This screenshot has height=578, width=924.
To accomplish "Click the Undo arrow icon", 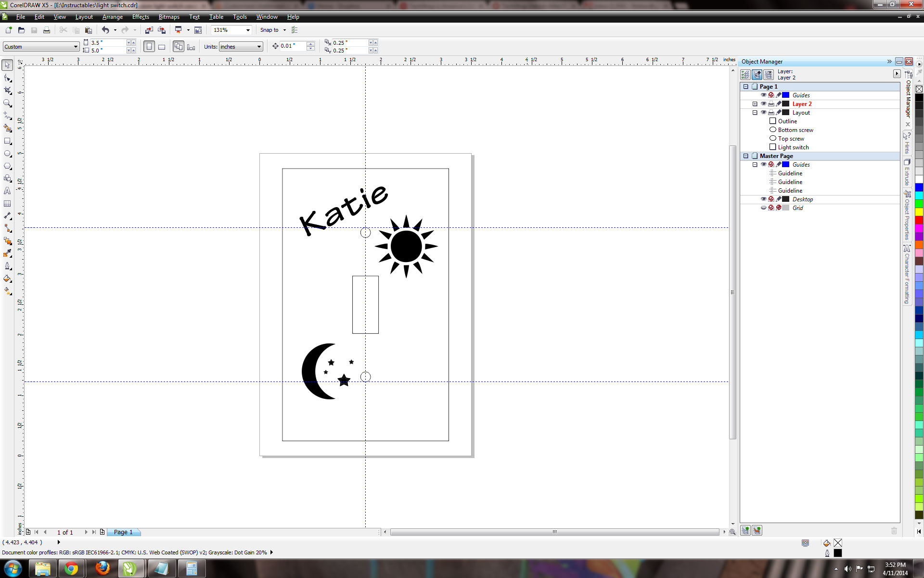I will point(105,30).
